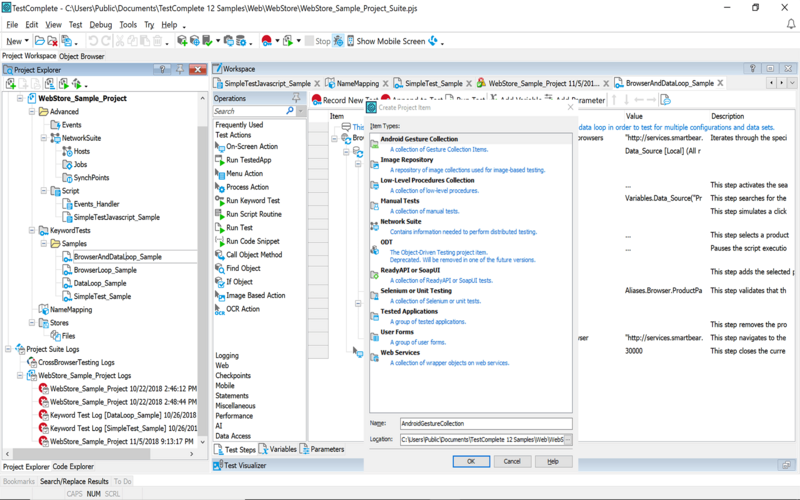The width and height of the screenshot is (800, 500).
Task: Select CrossBrowserTesting Logs item
Action: point(76,362)
